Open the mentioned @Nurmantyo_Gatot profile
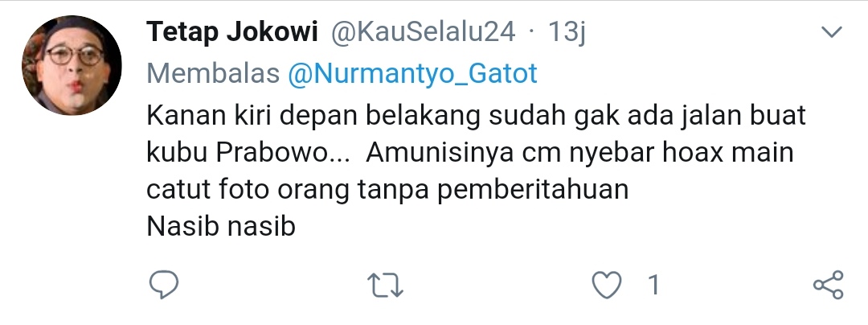Viewport: 868px width, 325px height. click(x=412, y=74)
